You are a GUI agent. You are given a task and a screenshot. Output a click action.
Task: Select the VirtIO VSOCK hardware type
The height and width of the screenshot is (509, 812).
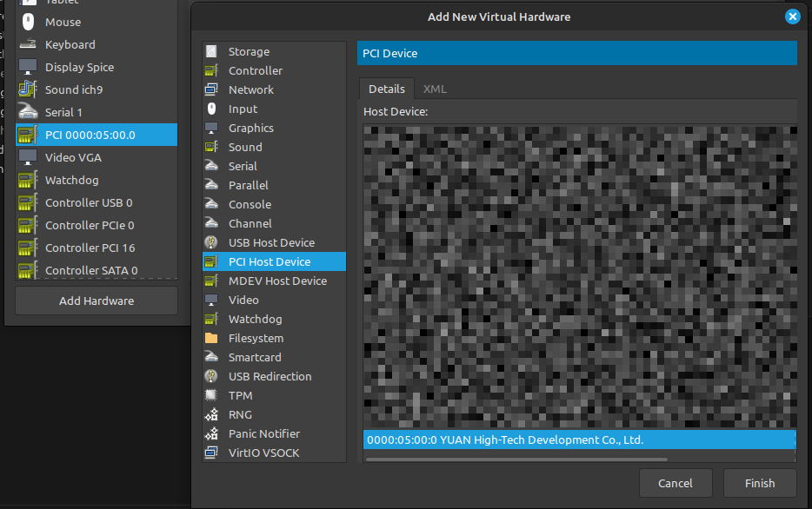pyautogui.click(x=262, y=453)
